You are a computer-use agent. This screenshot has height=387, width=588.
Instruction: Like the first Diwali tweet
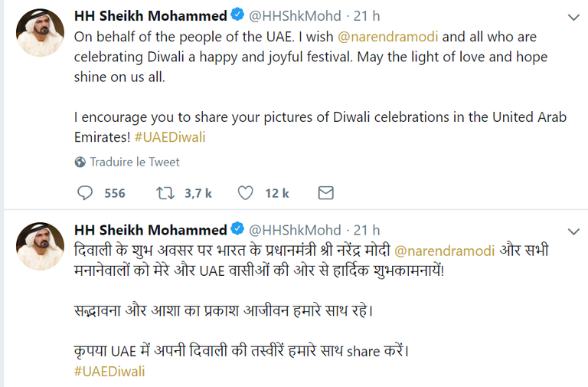coord(245,193)
